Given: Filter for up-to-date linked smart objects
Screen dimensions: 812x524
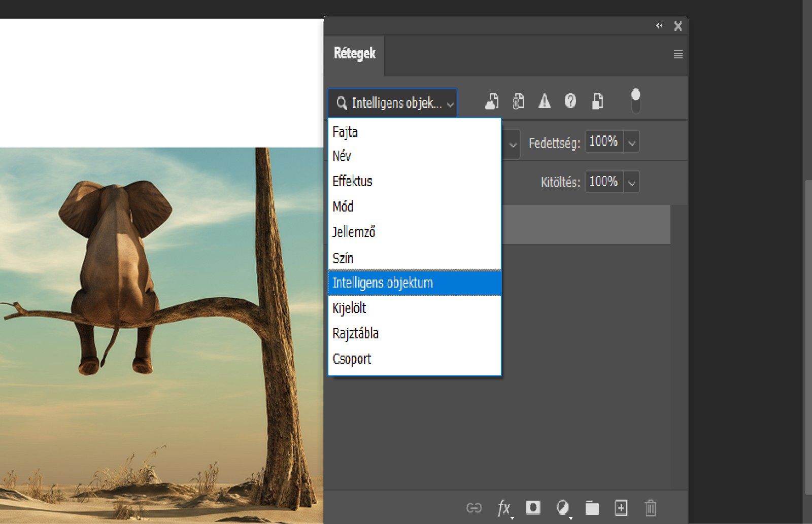Looking at the screenshot, I should (491, 101).
